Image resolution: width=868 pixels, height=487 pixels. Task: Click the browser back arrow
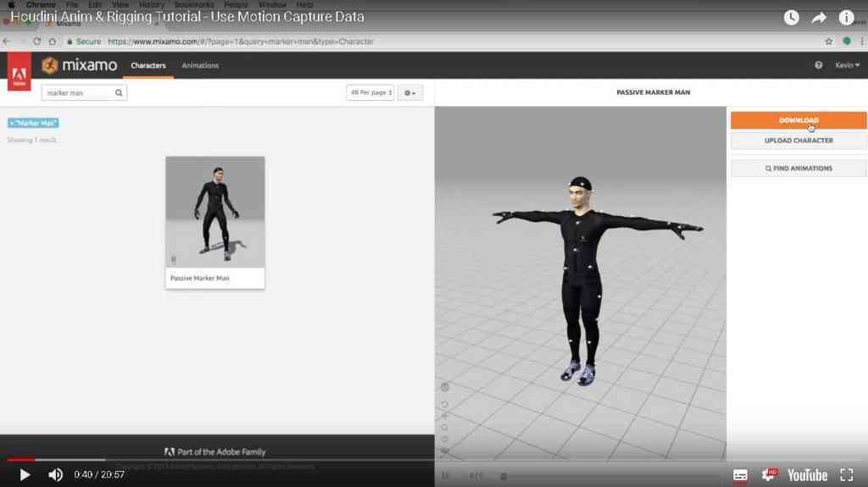point(7,42)
